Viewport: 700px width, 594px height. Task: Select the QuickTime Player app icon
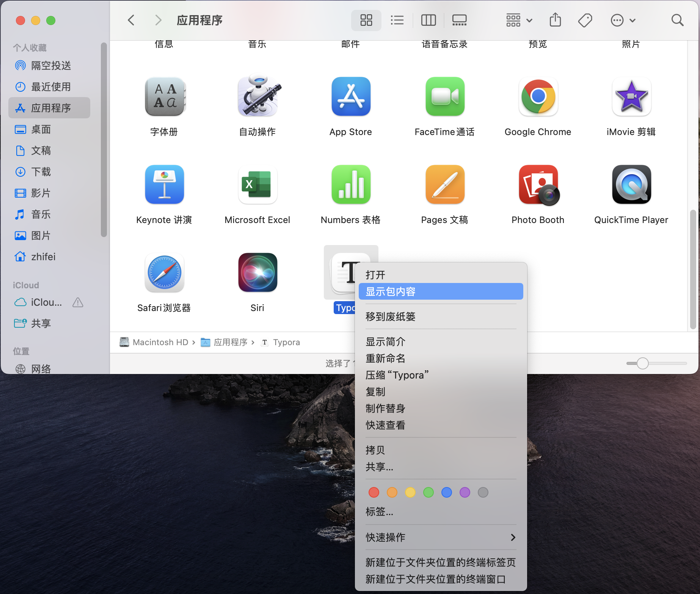631,184
